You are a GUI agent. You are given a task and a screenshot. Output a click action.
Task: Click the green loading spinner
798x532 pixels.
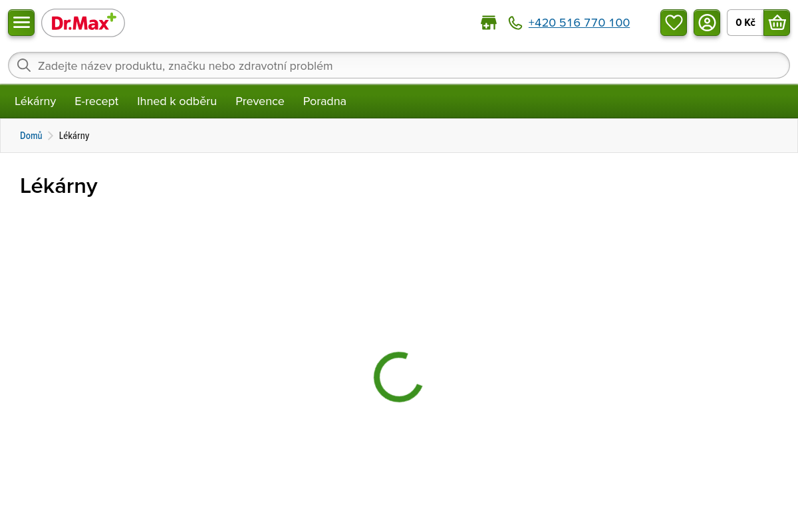(x=398, y=377)
